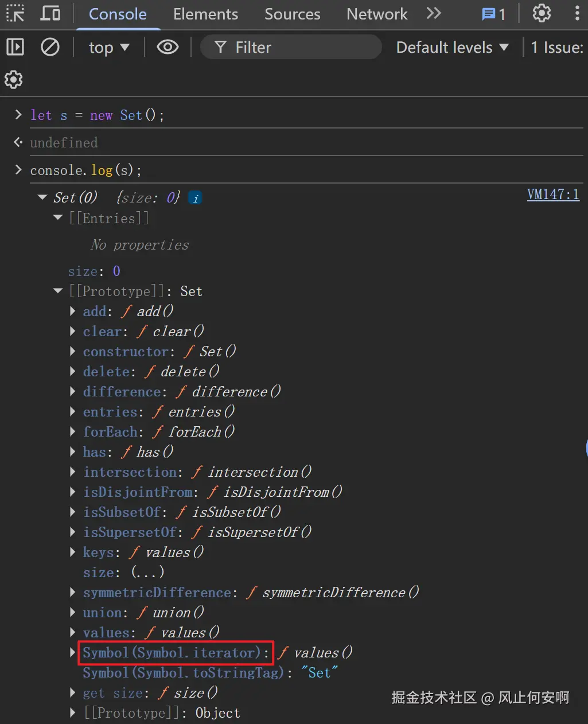
Task: Toggle the live expression eye icon
Action: (x=168, y=47)
